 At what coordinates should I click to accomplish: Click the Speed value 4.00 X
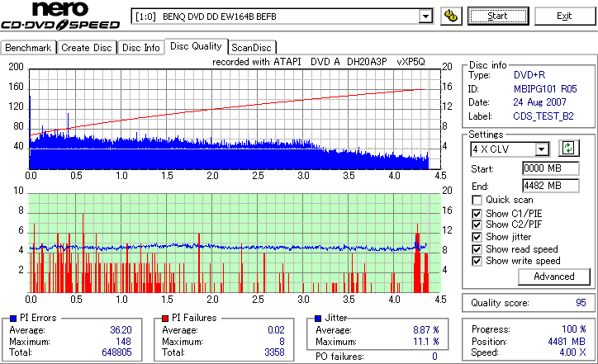(572, 352)
